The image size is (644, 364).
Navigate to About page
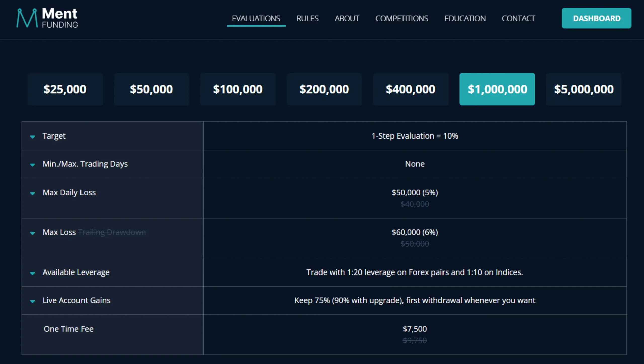coord(347,18)
